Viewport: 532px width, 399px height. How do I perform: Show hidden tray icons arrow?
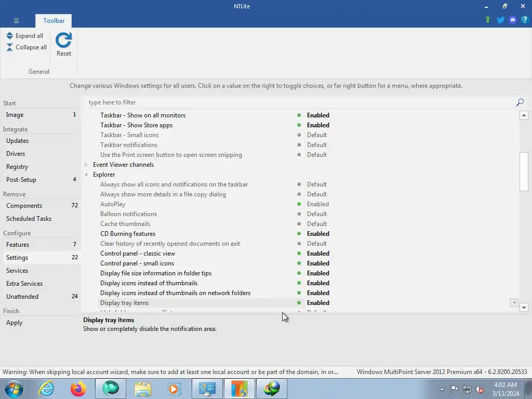click(x=442, y=389)
